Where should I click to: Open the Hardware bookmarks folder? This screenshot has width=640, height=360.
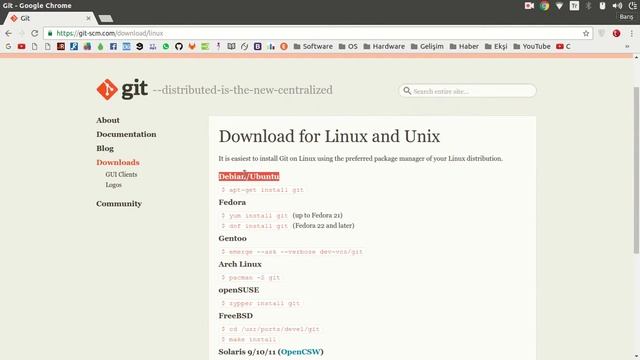pyautogui.click(x=384, y=47)
